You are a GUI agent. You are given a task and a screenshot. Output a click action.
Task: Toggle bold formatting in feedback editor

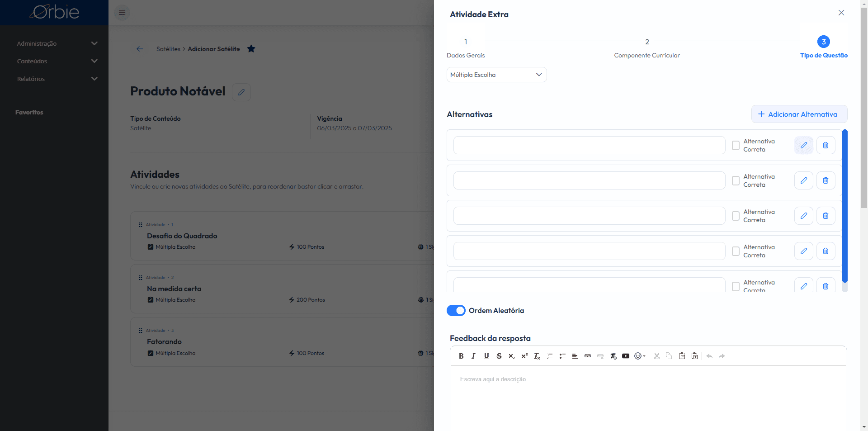coord(461,356)
